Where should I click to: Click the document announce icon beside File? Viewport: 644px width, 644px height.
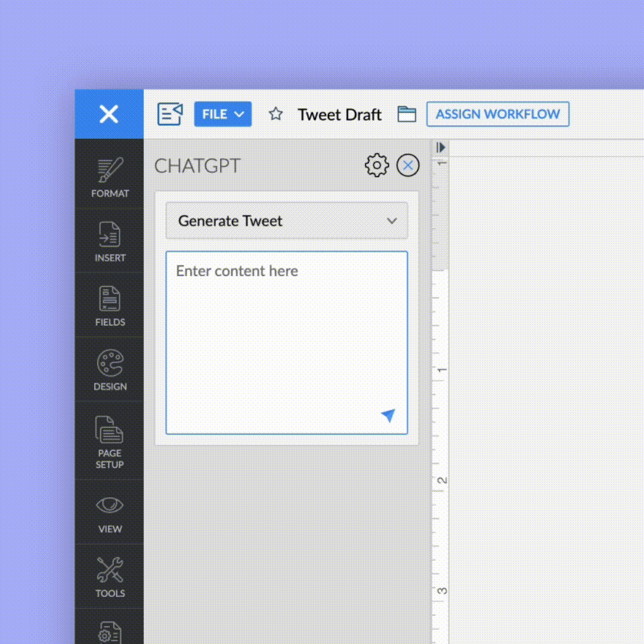(170, 114)
